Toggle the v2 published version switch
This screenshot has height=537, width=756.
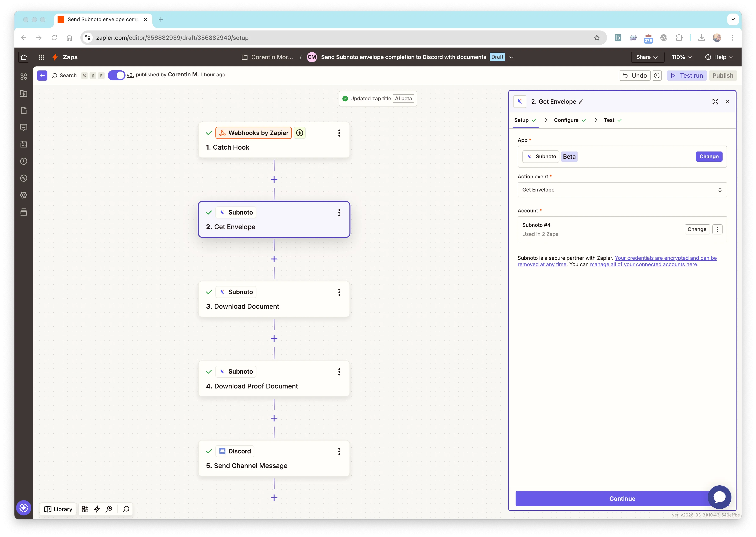click(116, 75)
